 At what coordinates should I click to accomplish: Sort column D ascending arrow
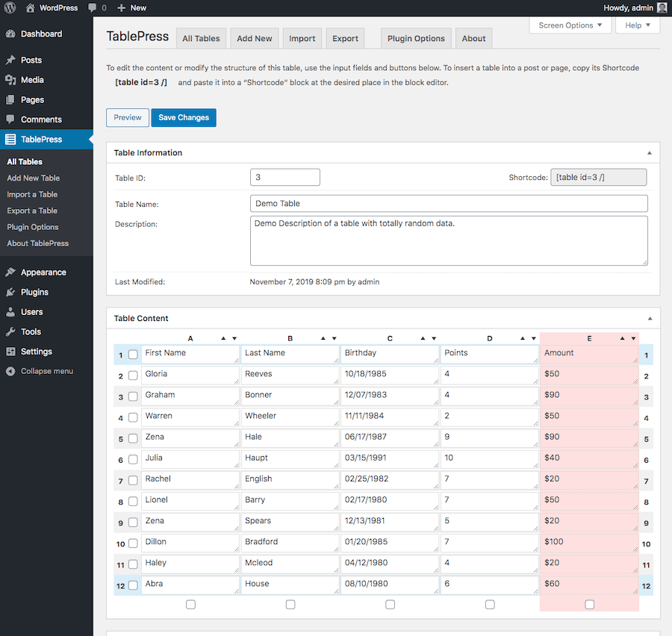pos(523,339)
